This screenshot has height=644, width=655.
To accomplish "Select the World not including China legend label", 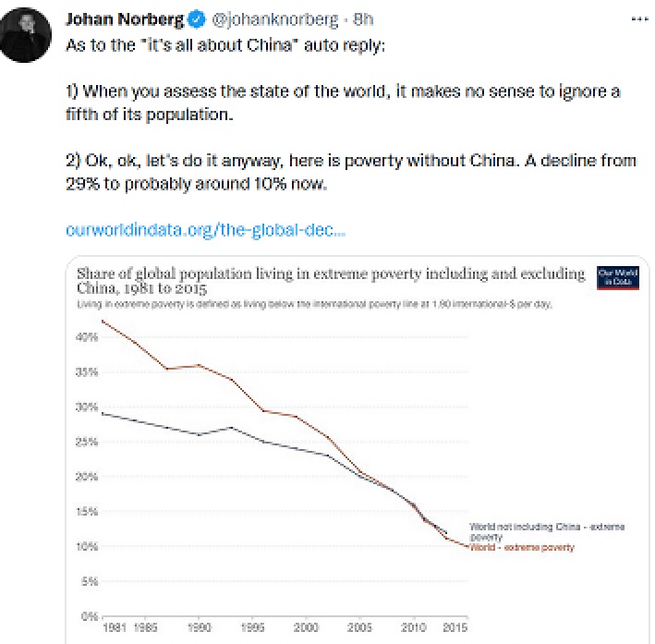I will tap(547, 531).
